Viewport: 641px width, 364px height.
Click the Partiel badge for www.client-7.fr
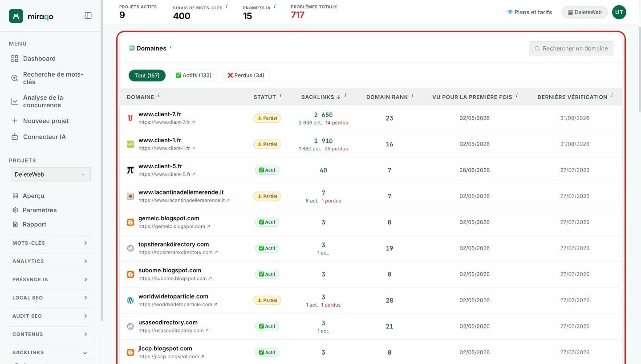(267, 118)
